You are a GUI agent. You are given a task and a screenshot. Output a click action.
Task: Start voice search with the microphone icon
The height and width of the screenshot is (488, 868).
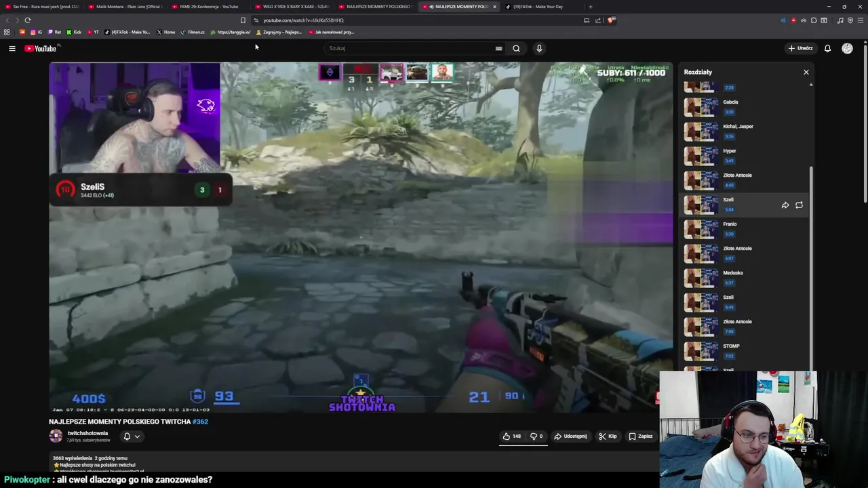coord(539,48)
